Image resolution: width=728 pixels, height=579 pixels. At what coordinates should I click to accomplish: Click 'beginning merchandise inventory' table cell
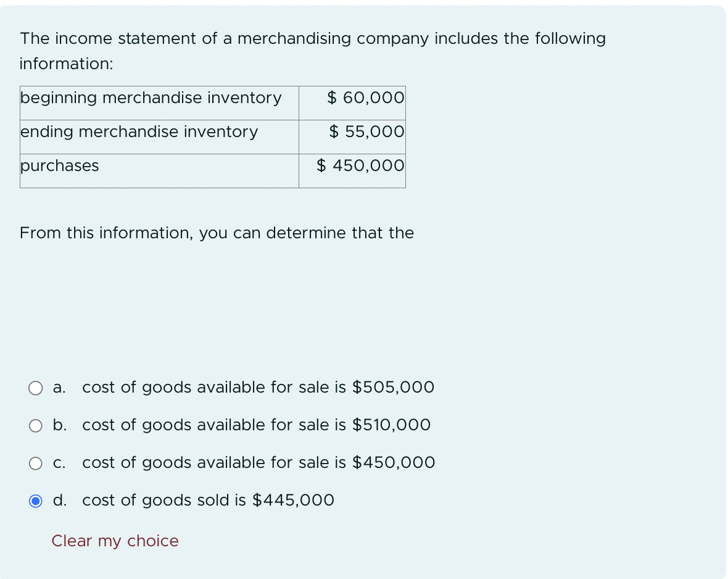(159, 102)
